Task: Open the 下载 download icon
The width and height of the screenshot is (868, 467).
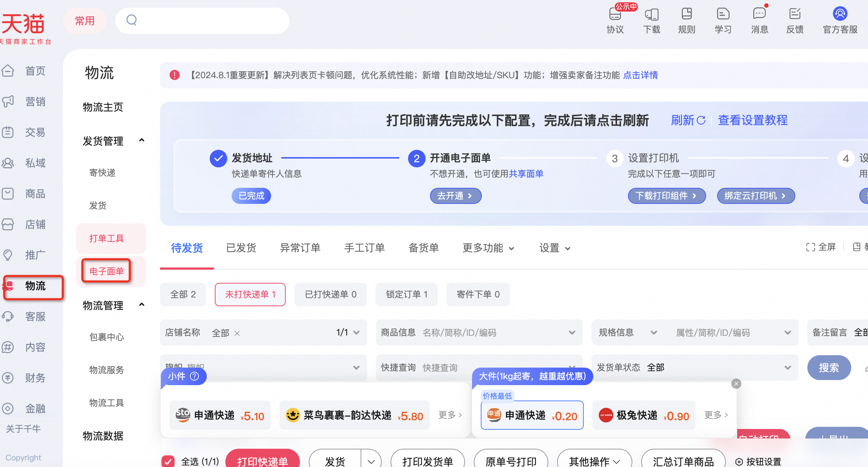Action: [x=652, y=14]
